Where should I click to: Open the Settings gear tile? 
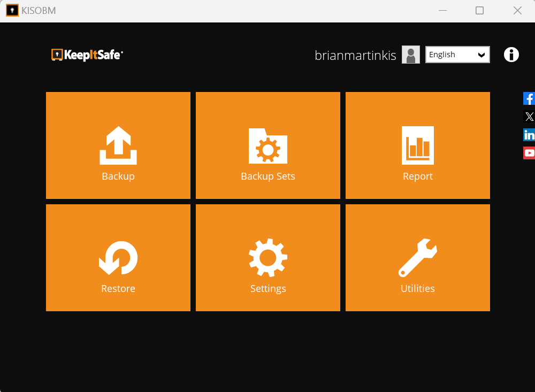[x=268, y=258]
